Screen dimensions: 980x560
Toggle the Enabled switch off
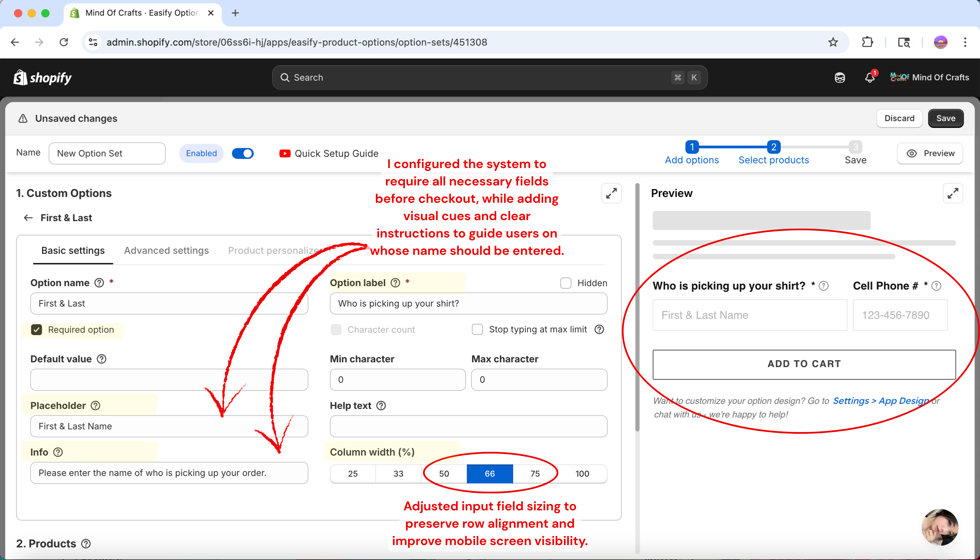point(243,153)
